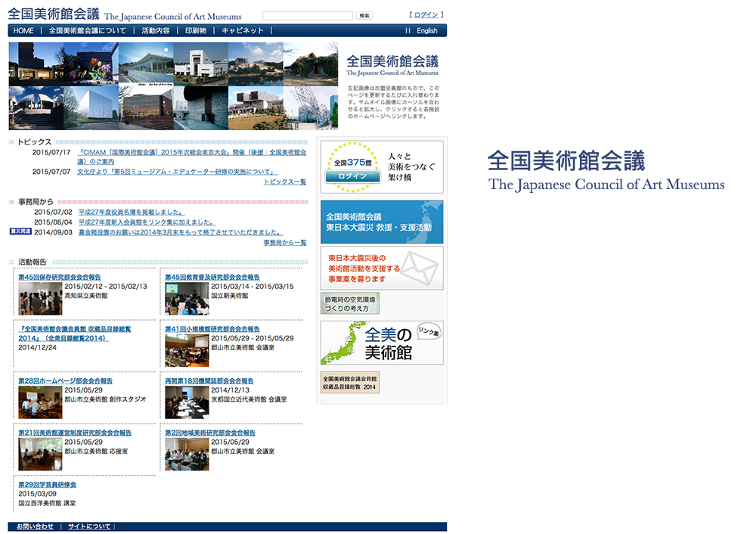Open the キャビネット menu item
756x534 pixels.
(x=243, y=30)
